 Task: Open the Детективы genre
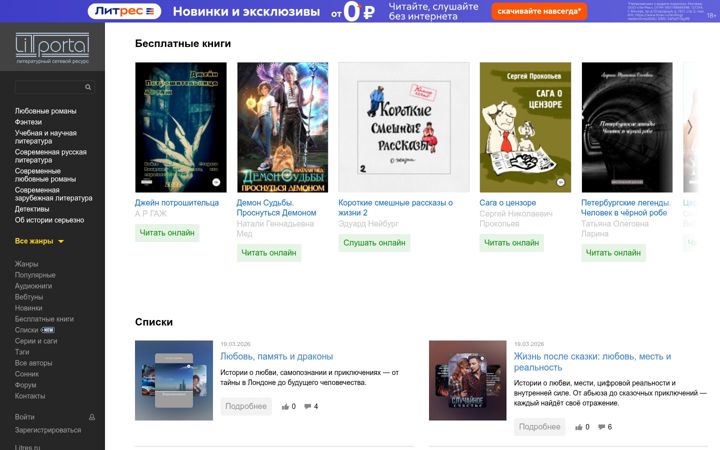[32, 209]
